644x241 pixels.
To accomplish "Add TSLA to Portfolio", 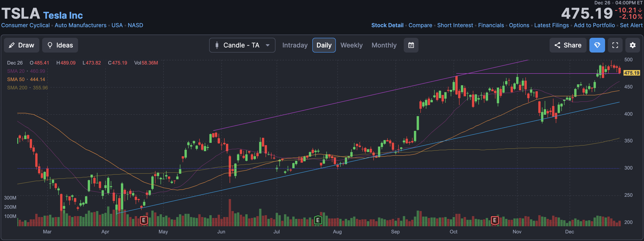I will [594, 25].
